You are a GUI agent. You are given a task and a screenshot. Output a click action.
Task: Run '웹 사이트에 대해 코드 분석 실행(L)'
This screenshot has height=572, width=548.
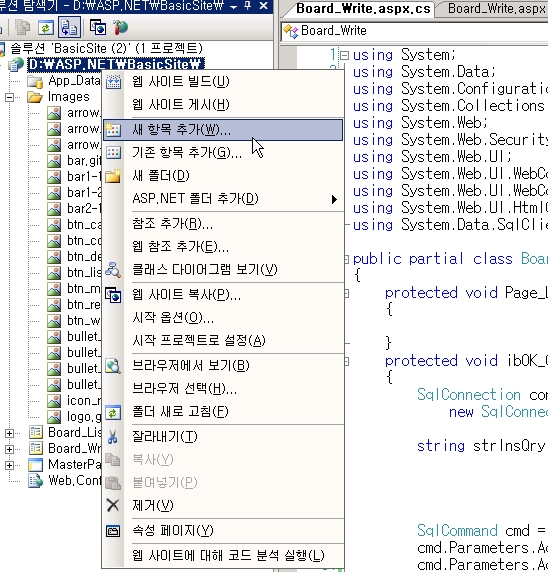[223, 556]
